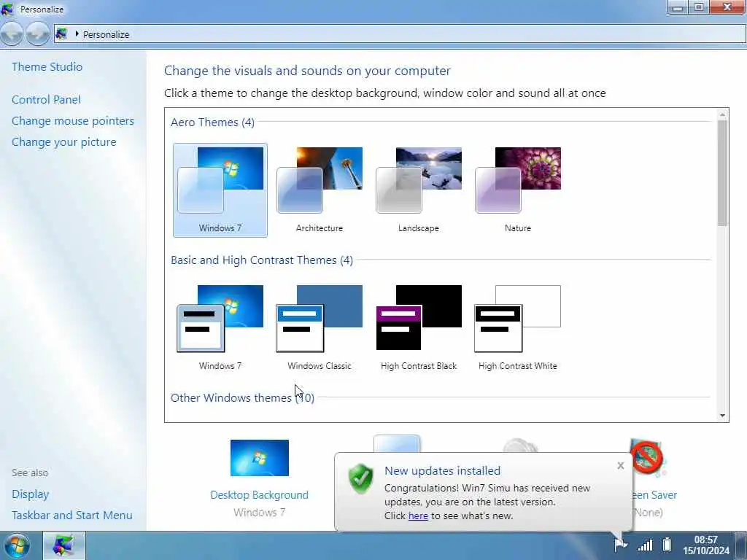Image resolution: width=747 pixels, height=560 pixels.
Task: Maximize the Personalize window
Action: (699, 7)
